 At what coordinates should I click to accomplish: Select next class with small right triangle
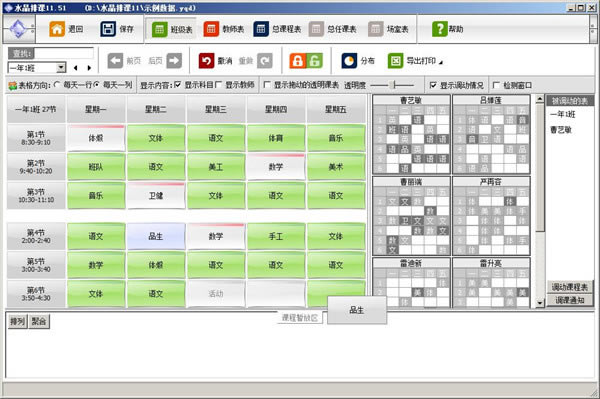[x=89, y=68]
